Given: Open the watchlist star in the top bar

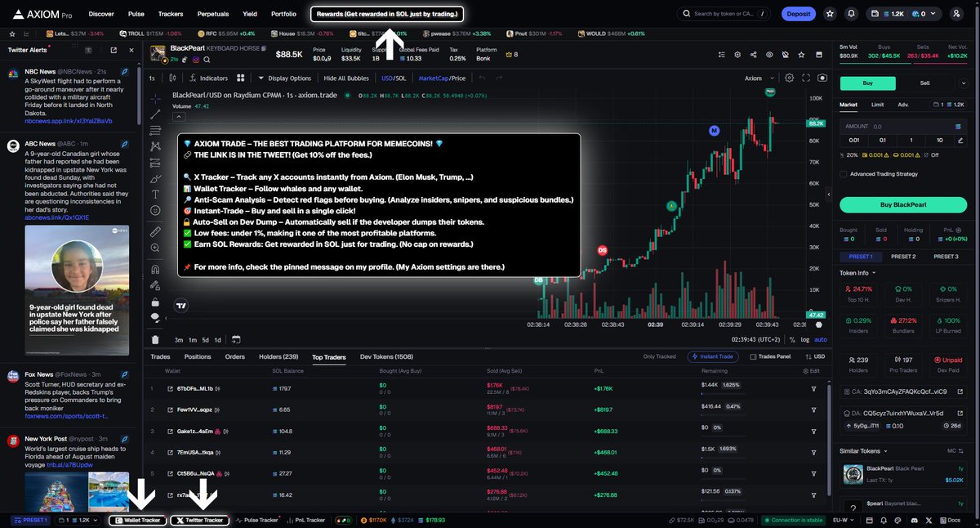Looking at the screenshot, I should (830, 13).
